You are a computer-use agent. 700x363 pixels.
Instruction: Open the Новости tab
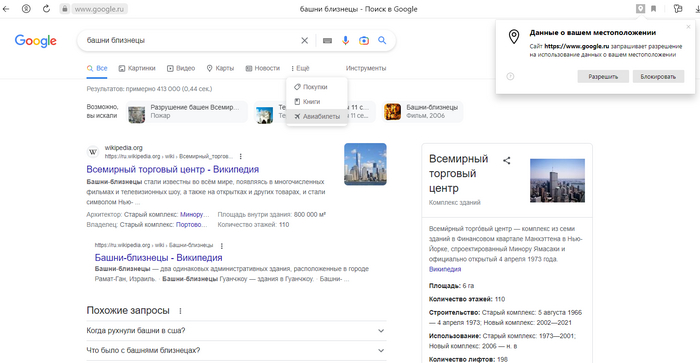point(262,68)
